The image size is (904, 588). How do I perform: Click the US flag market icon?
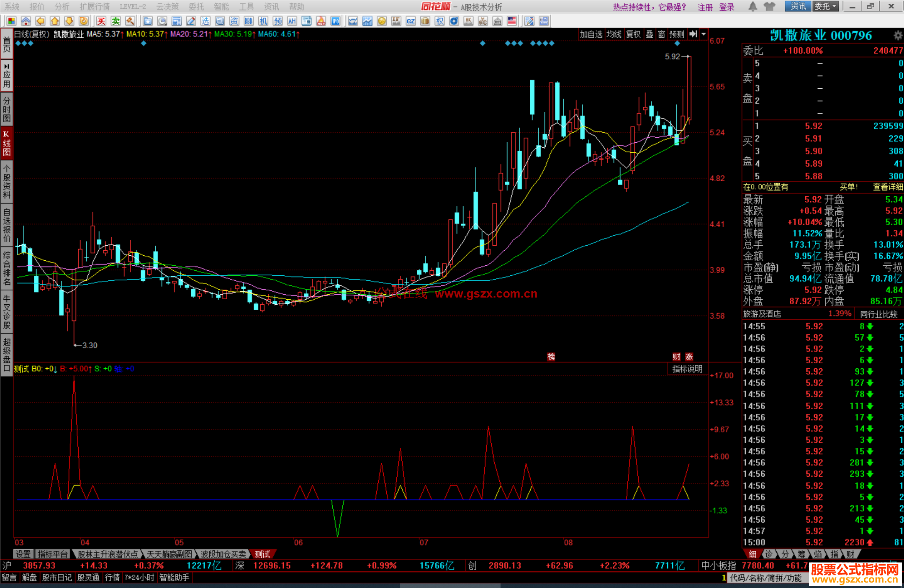[512, 21]
